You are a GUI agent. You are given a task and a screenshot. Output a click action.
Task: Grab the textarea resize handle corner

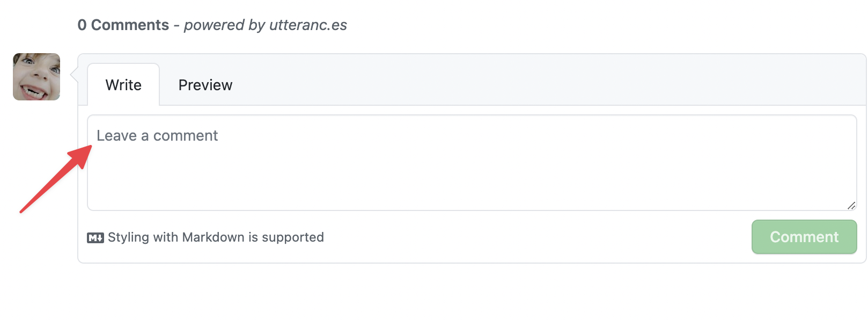[x=851, y=206]
